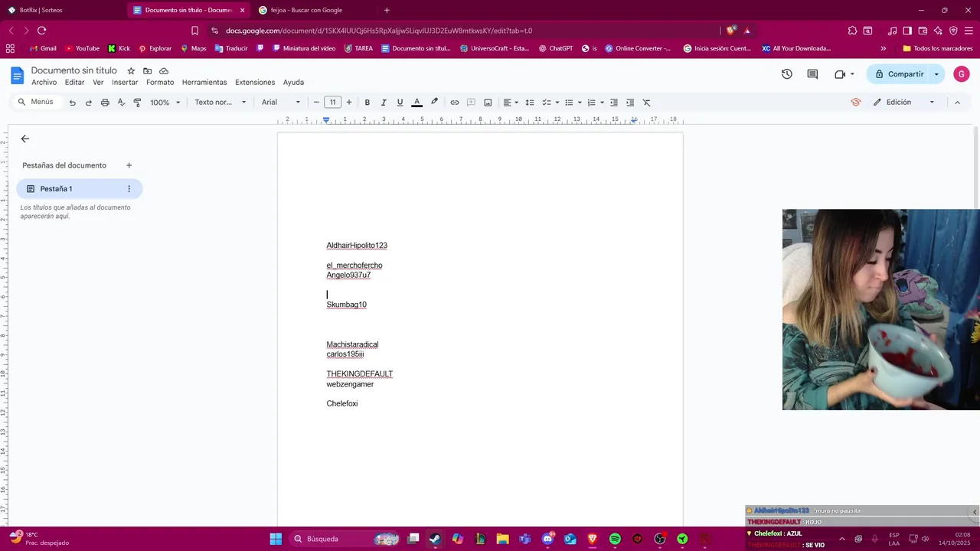Open the share quick actions arrow
The height and width of the screenshot is (551, 980).
click(x=936, y=74)
